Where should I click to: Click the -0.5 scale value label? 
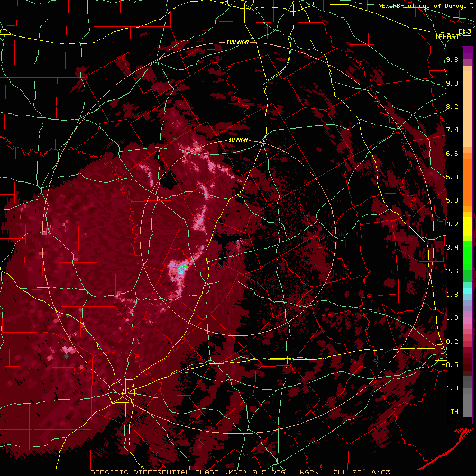point(450,365)
